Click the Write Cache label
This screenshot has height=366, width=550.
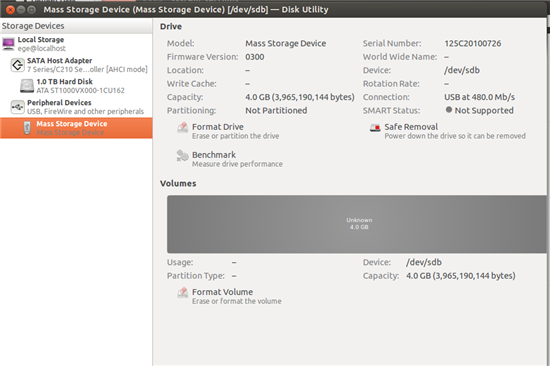192,84
